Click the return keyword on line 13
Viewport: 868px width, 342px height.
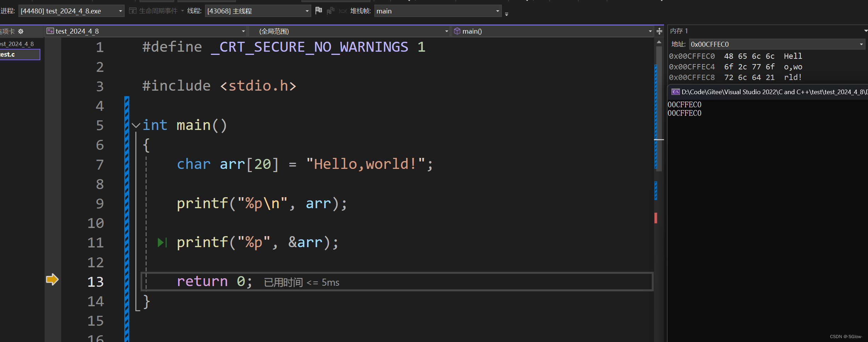(x=202, y=282)
